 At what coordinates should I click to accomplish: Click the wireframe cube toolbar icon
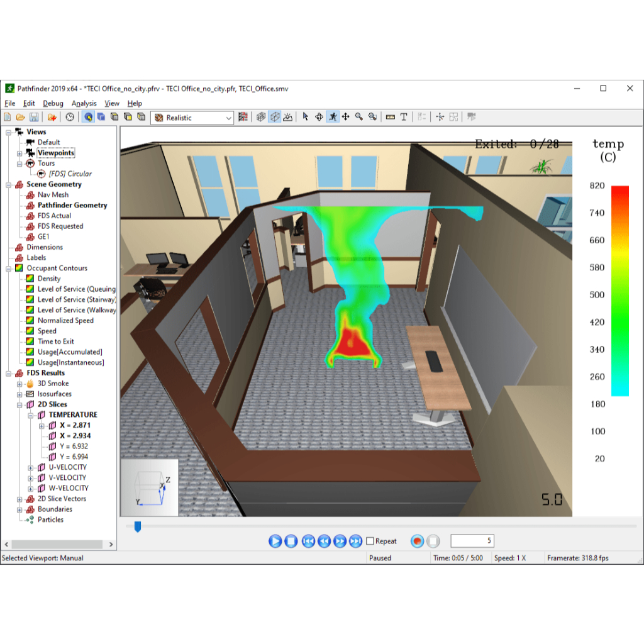click(x=275, y=117)
